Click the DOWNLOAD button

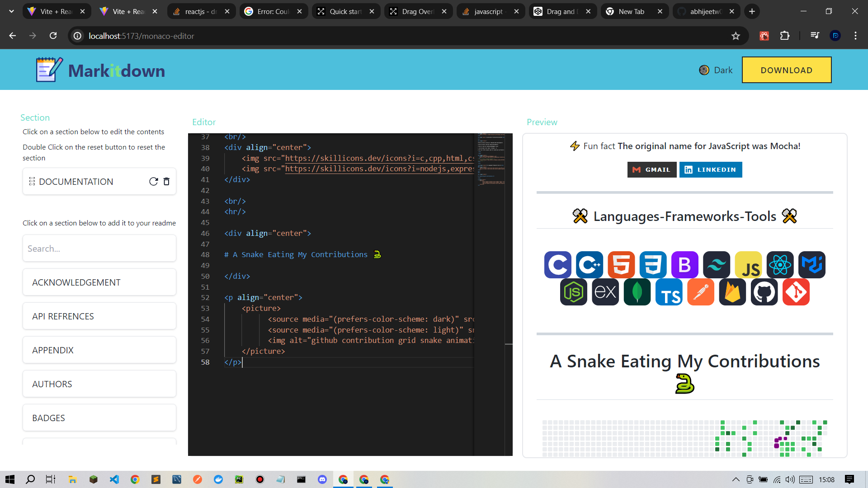coord(786,70)
